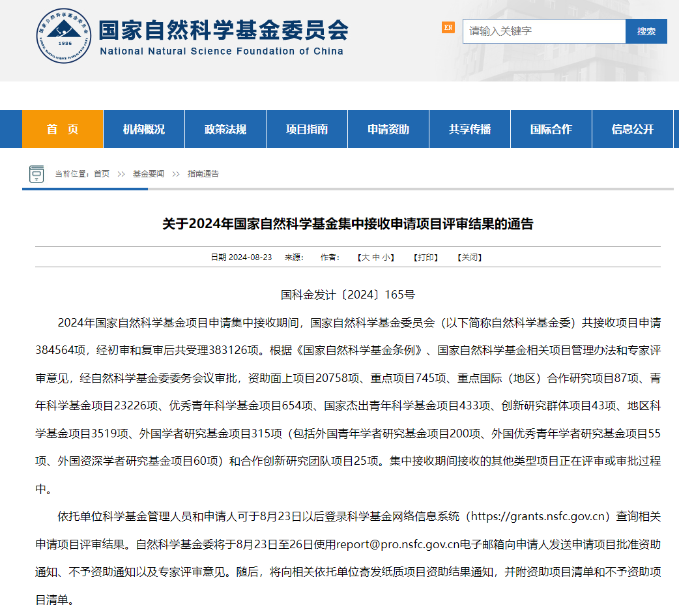Click the 打印 print link
The height and width of the screenshot is (616, 679).
(x=426, y=257)
